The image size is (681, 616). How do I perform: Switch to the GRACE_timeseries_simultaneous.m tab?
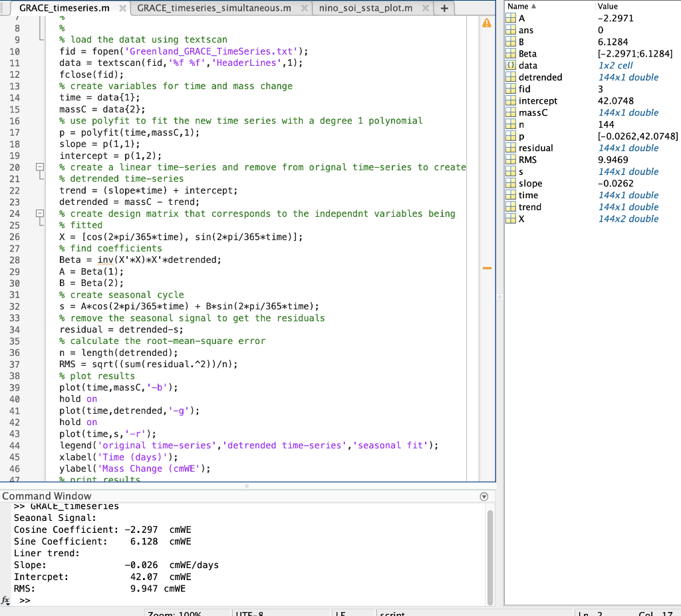(214, 9)
